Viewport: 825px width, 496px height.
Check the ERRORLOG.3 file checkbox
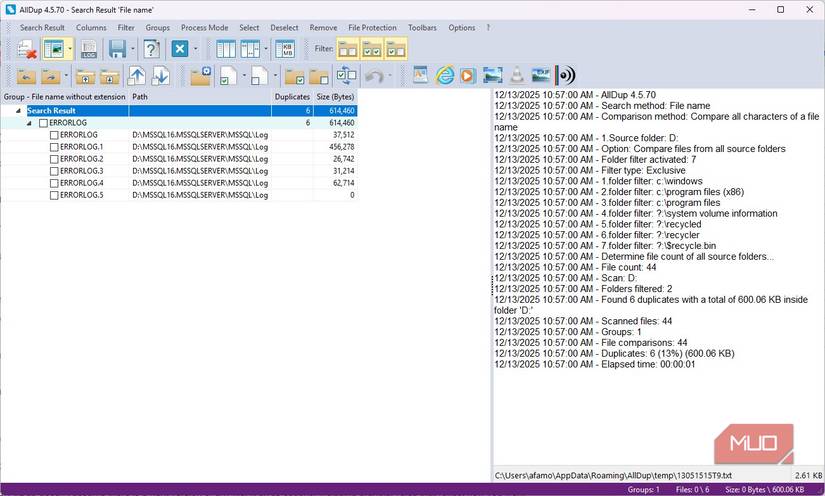pos(54,171)
